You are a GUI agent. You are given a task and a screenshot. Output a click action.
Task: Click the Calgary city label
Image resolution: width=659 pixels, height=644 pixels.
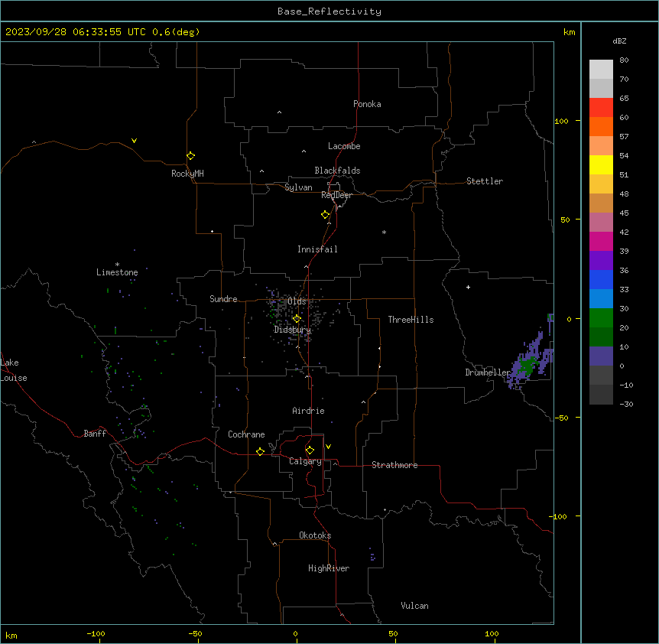305,461
